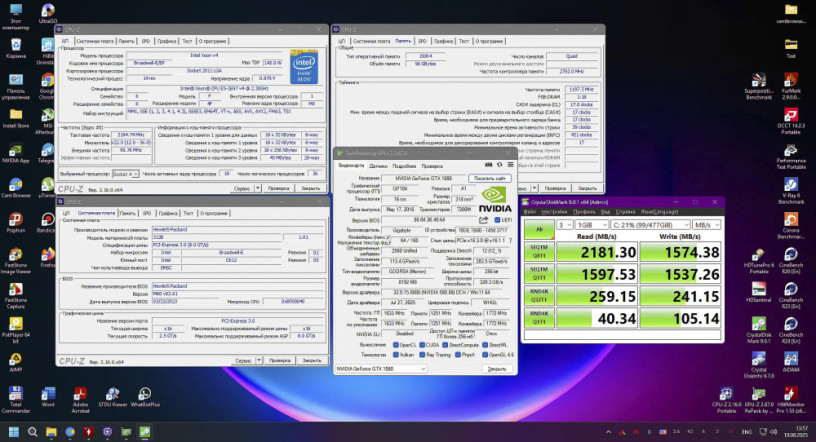Toggle the OpenCL checkbox
Viewport: 816px width, 442px height.
(396, 345)
